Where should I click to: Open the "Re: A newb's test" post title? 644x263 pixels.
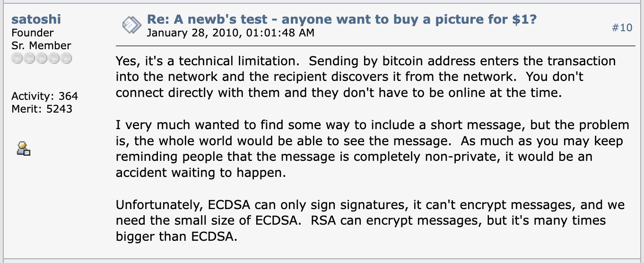pos(342,20)
